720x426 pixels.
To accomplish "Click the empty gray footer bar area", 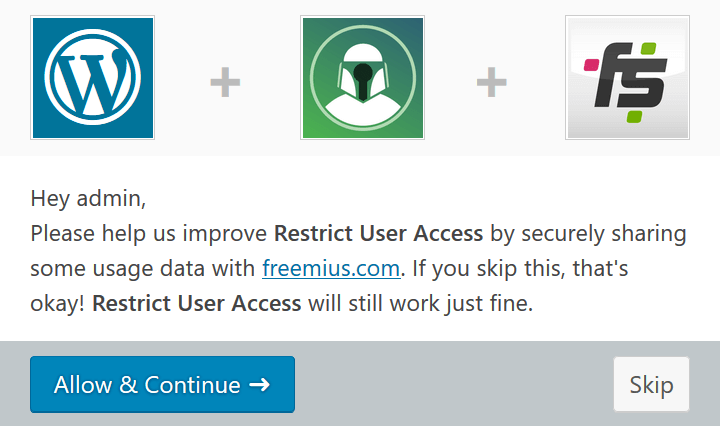I will click(454, 384).
